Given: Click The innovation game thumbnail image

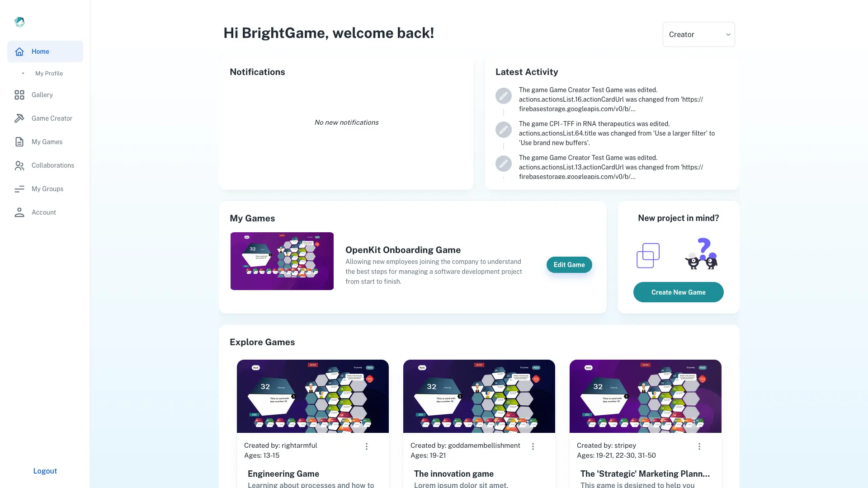Looking at the screenshot, I should 479,396.
